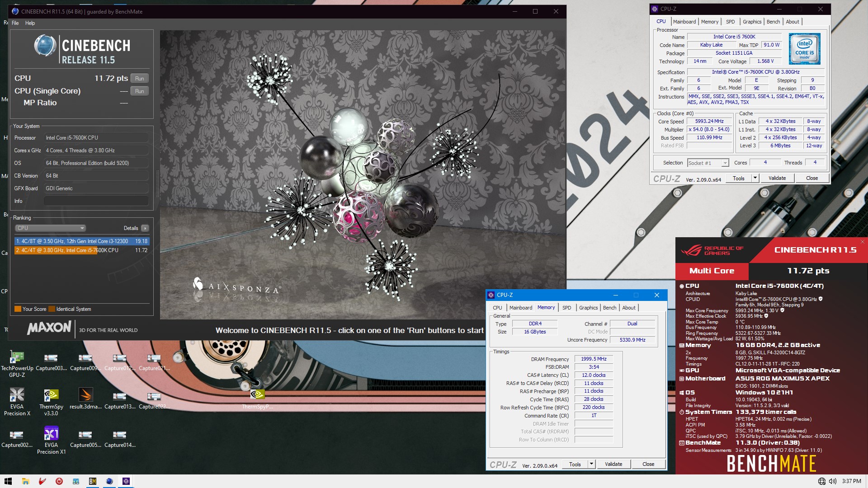
Task: Click the Intel Core i5 logo in CPU-Z
Action: [804, 49]
